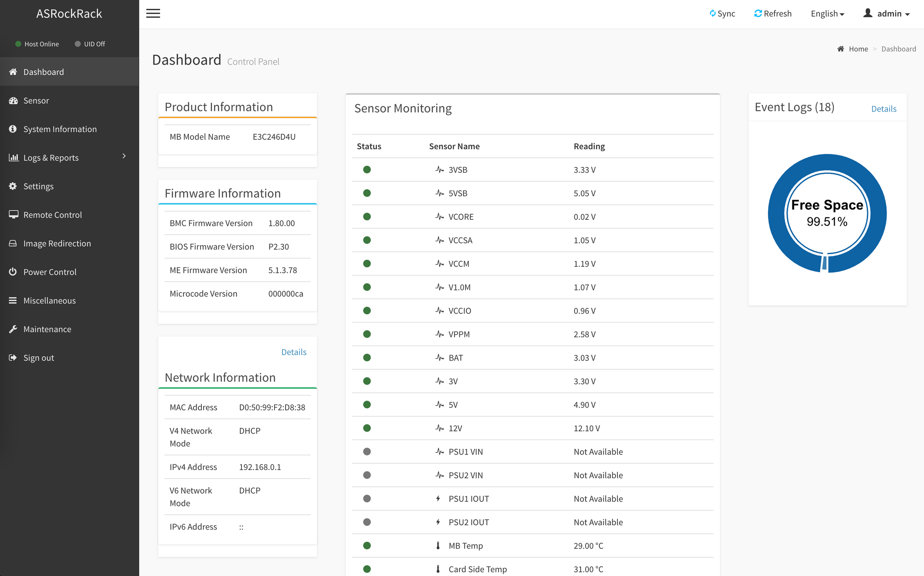The width and height of the screenshot is (924, 576).
Task: Open Event Logs Details link
Action: click(x=884, y=109)
